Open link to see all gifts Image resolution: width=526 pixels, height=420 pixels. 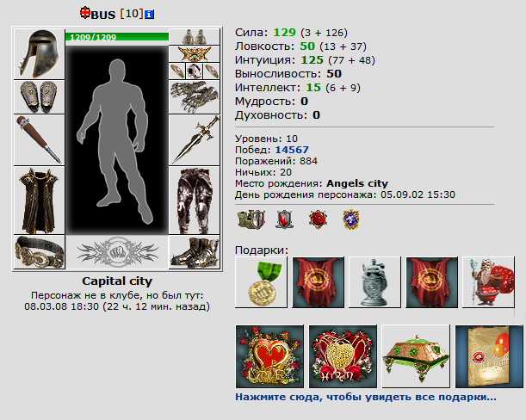[x=366, y=397]
